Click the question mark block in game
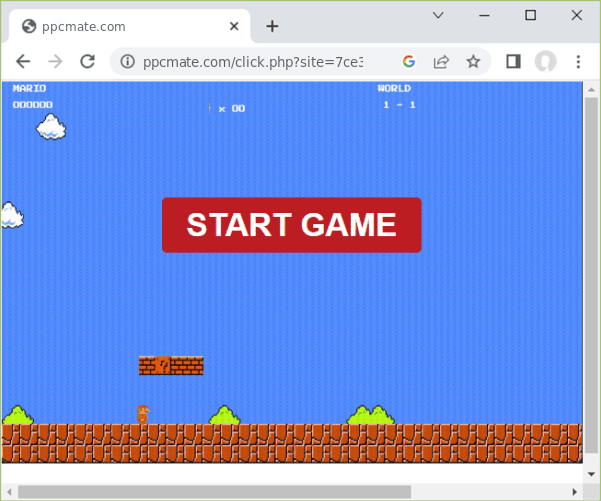 [x=163, y=366]
